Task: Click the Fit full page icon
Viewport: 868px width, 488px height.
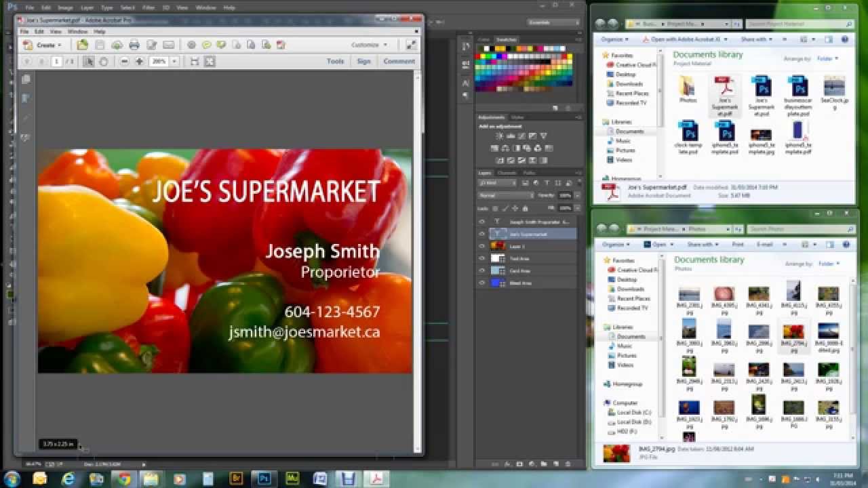Action: click(210, 61)
